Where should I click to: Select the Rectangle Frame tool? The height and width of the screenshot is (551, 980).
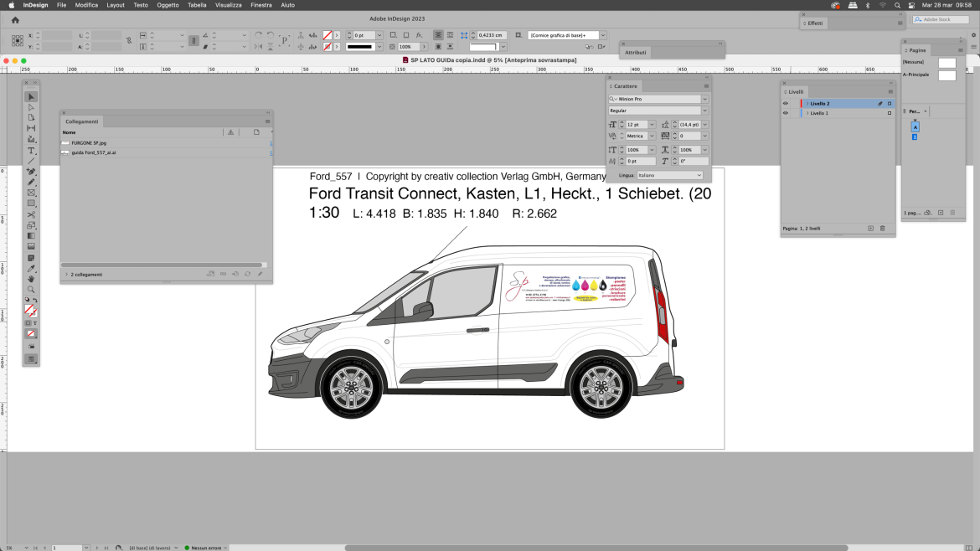point(31,193)
